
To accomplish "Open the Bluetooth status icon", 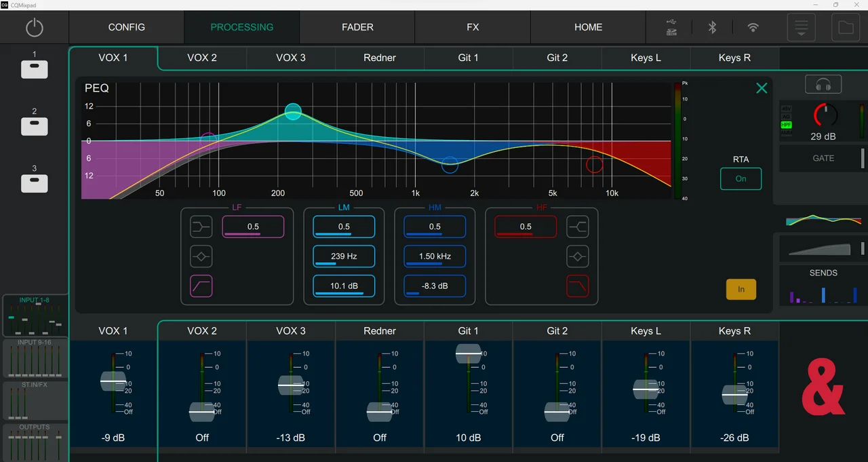I will pos(712,27).
